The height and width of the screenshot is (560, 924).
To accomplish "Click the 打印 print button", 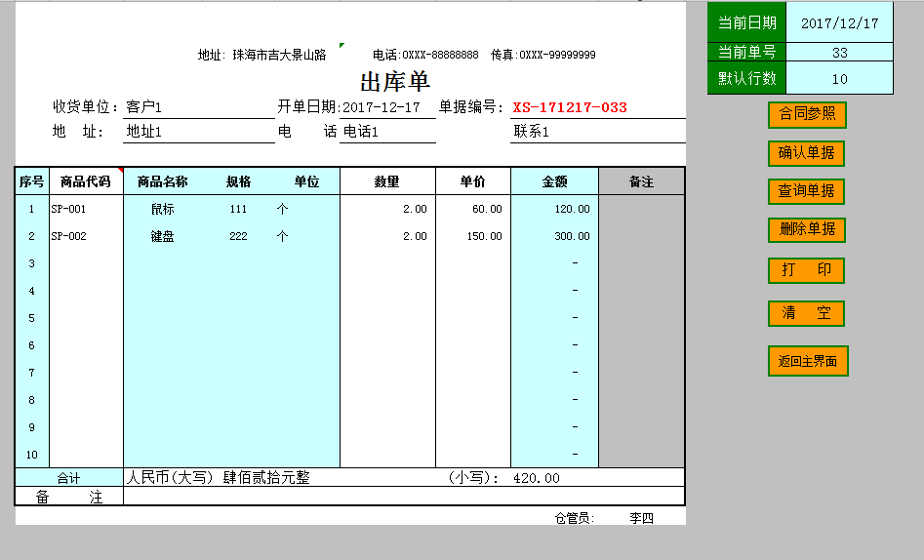I will [806, 270].
